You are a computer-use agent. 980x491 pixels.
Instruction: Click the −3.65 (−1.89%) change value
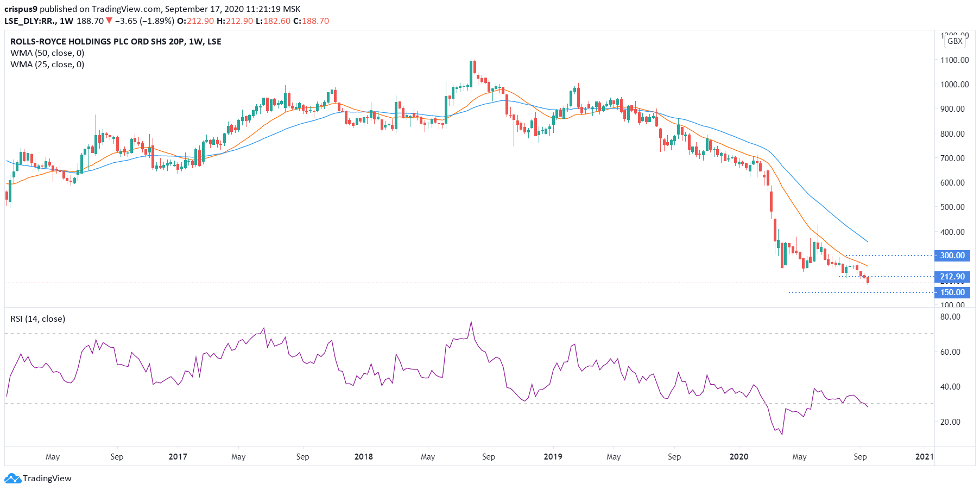144,21
